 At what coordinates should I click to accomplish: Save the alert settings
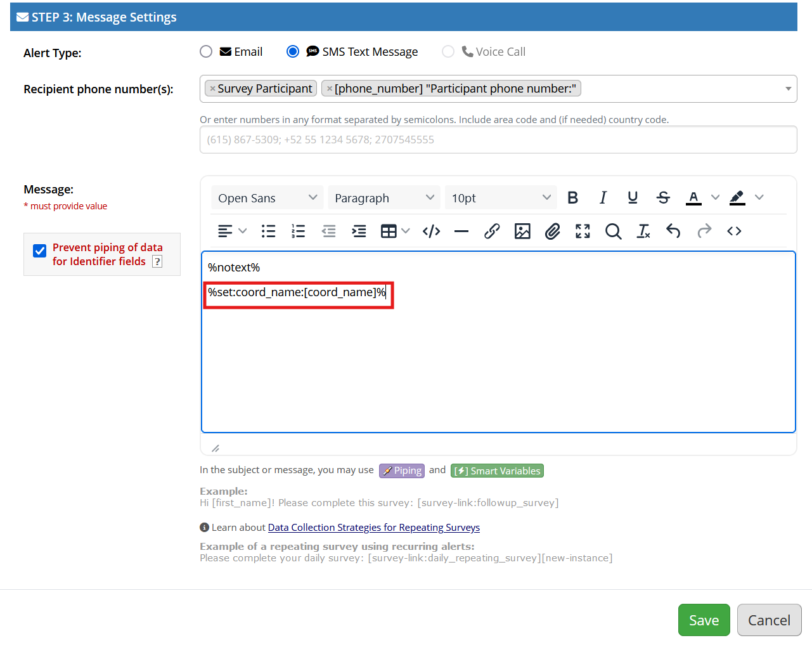click(x=704, y=620)
